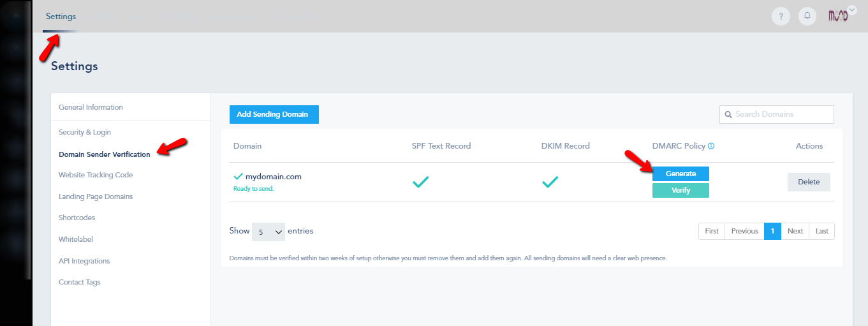Click the account logo avatar

[x=837, y=16]
